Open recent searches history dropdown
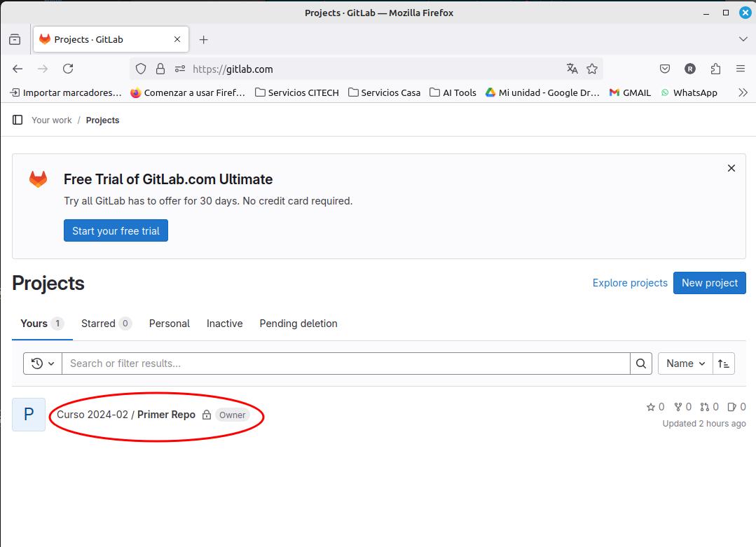The height and width of the screenshot is (547, 756). tap(43, 363)
